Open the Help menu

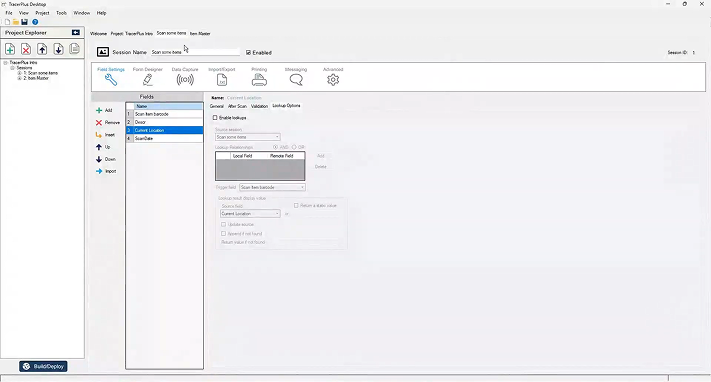click(102, 13)
